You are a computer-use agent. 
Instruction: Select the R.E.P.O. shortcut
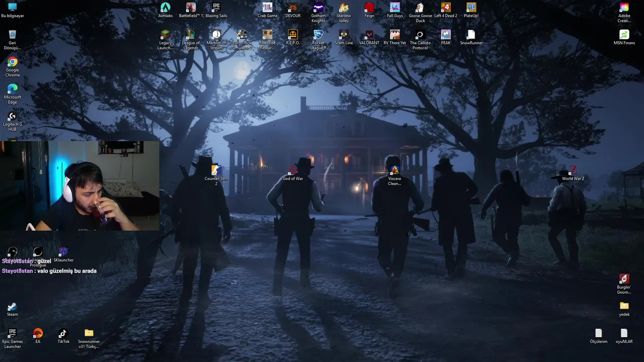pos(293,37)
